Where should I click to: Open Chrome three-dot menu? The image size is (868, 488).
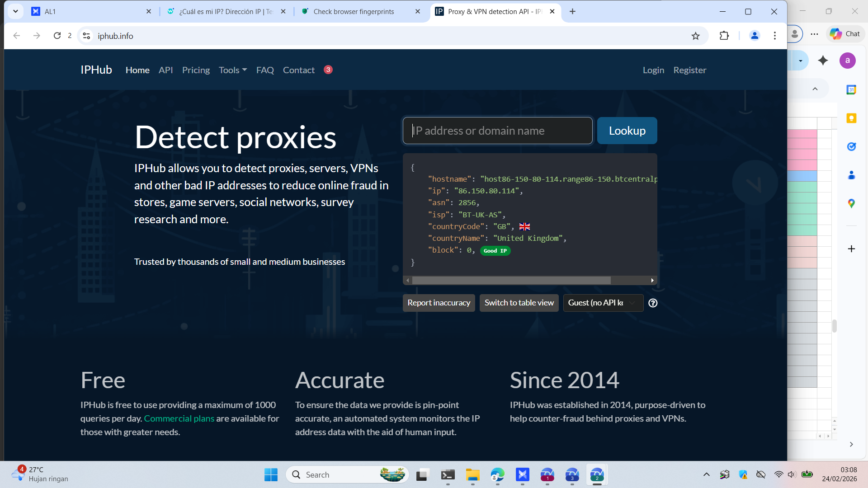pyautogui.click(x=775, y=36)
